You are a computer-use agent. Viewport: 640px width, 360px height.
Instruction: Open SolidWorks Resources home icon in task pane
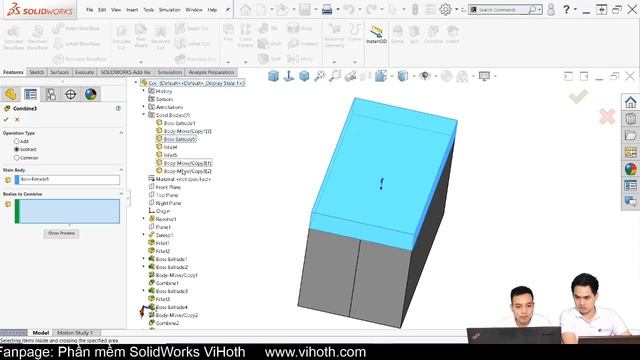coord(630,102)
